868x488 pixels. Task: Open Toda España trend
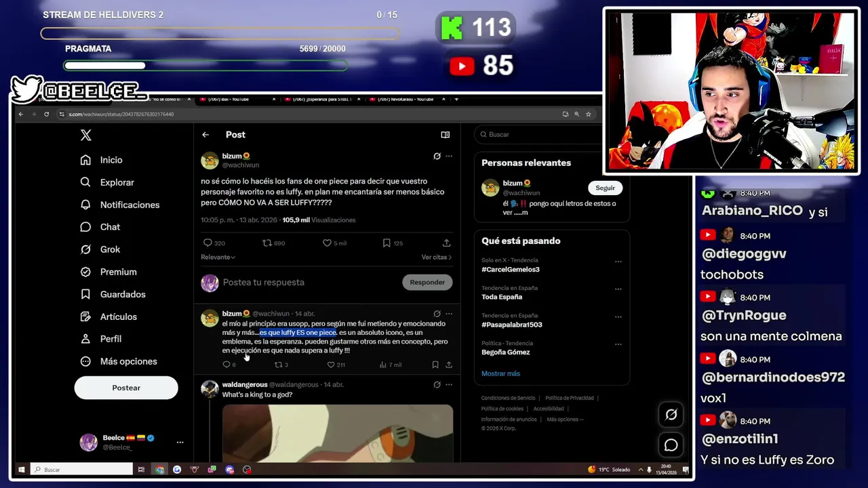[x=502, y=297]
